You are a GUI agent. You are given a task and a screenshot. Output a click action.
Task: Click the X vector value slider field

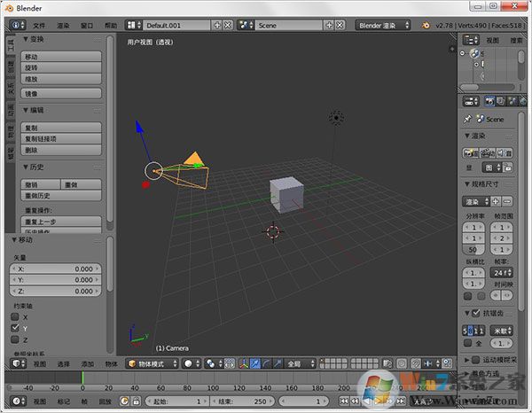[x=55, y=269]
